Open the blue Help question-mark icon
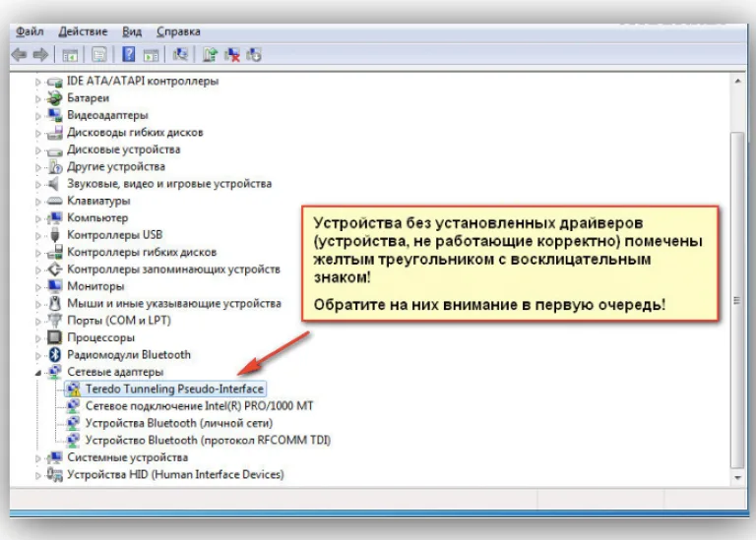The image size is (756, 540). [x=129, y=54]
